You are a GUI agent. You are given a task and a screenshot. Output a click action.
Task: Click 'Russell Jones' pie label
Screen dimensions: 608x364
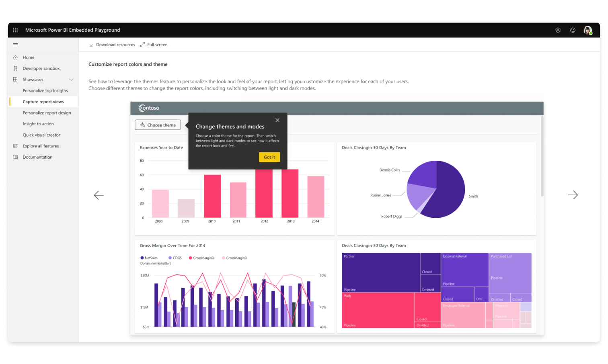(381, 195)
